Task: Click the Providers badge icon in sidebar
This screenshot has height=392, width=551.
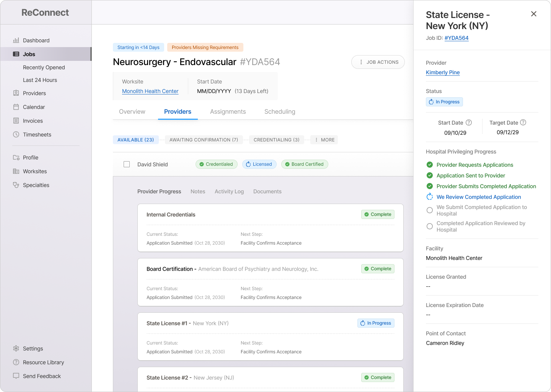Action: [16, 93]
